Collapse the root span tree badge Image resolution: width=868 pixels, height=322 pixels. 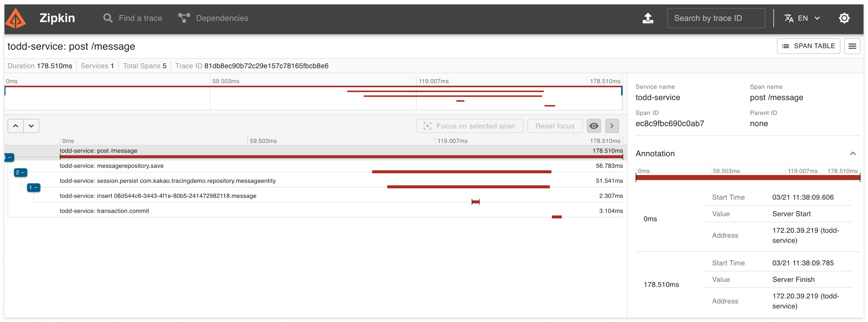9,157
